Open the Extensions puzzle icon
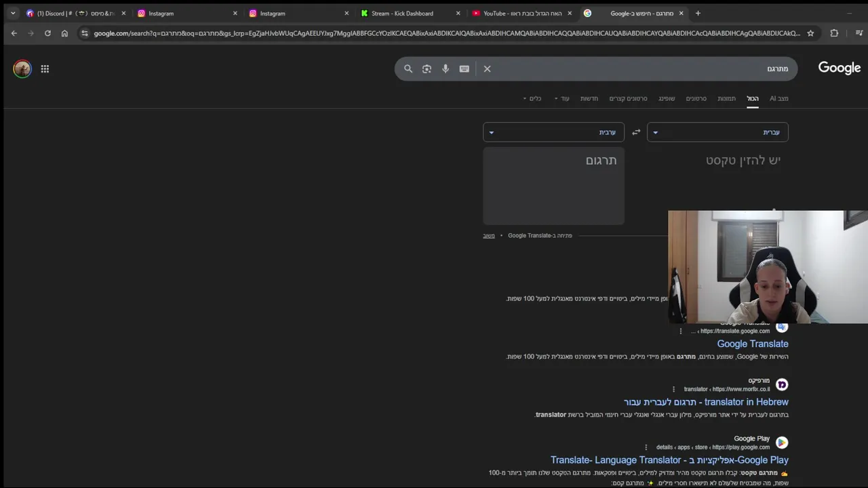 834,33
